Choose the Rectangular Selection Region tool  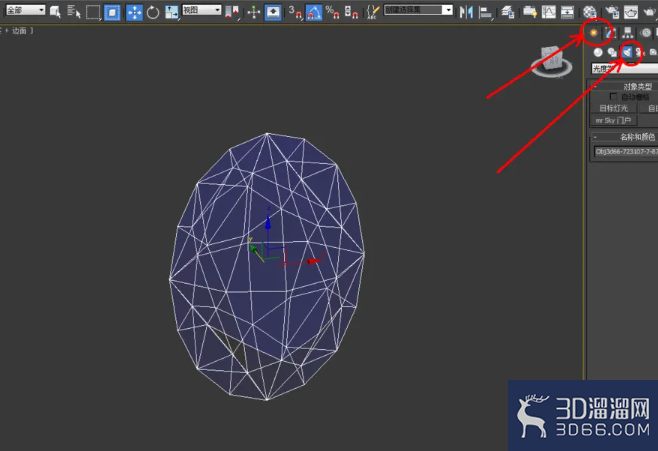coord(93,12)
